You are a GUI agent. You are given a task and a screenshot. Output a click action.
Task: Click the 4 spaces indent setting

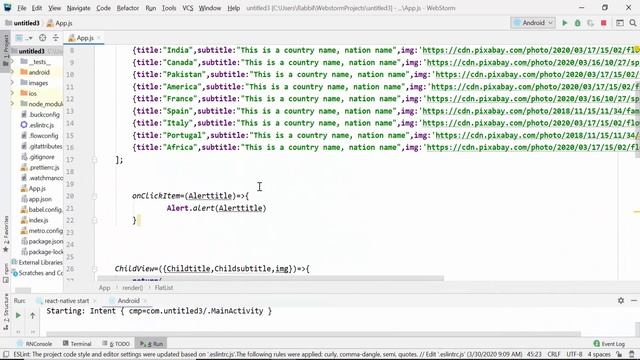pos(599,354)
